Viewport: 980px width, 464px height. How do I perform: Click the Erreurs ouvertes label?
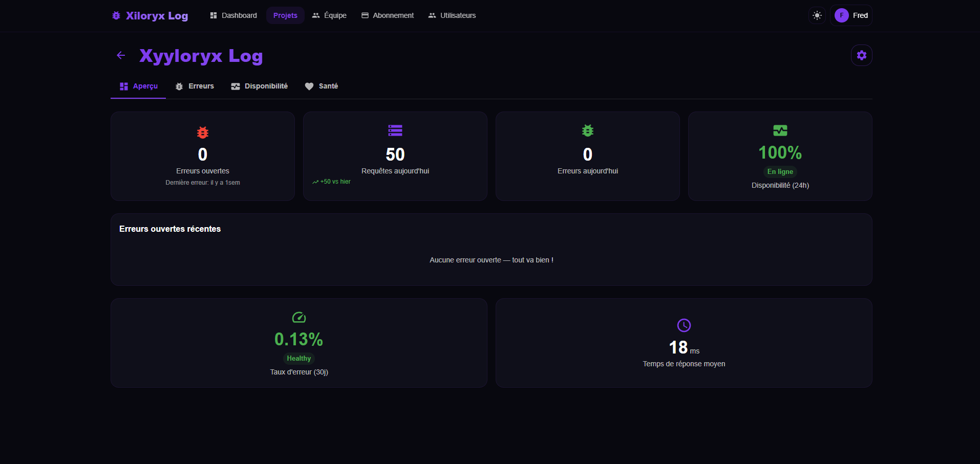tap(203, 171)
